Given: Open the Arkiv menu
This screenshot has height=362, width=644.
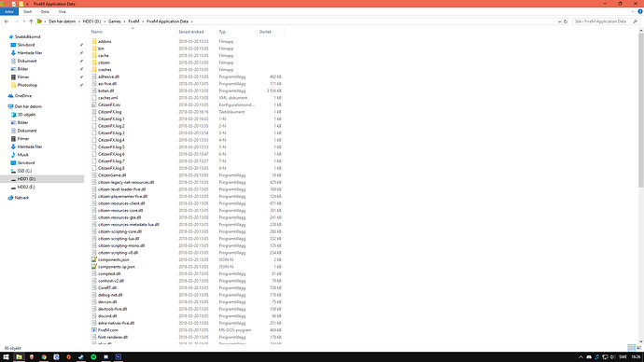Looking at the screenshot, I should click(x=9, y=11).
